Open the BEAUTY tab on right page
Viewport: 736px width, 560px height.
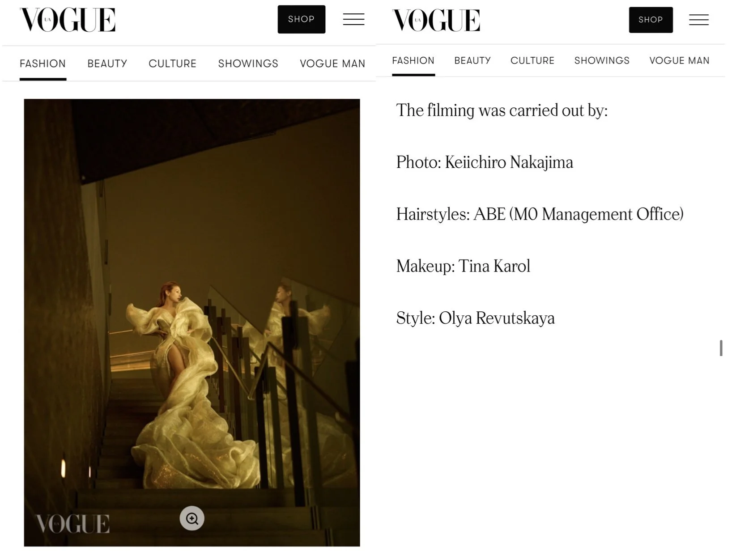tap(472, 60)
